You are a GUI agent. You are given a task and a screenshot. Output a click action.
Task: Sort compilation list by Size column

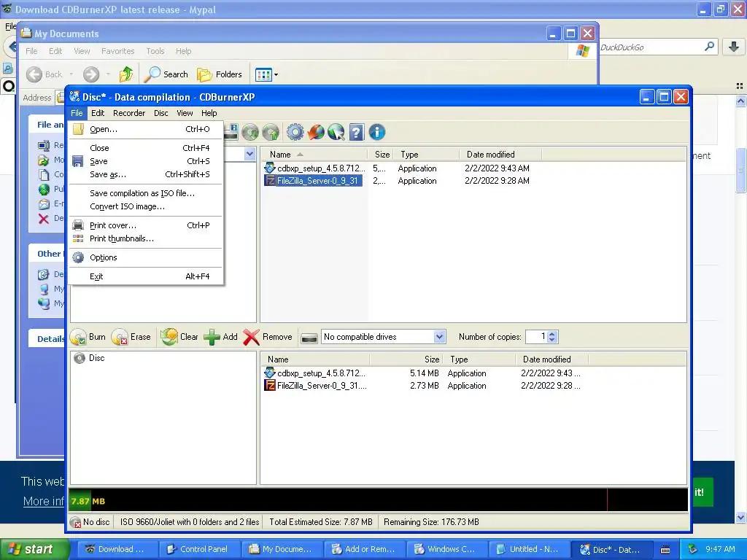406,359
